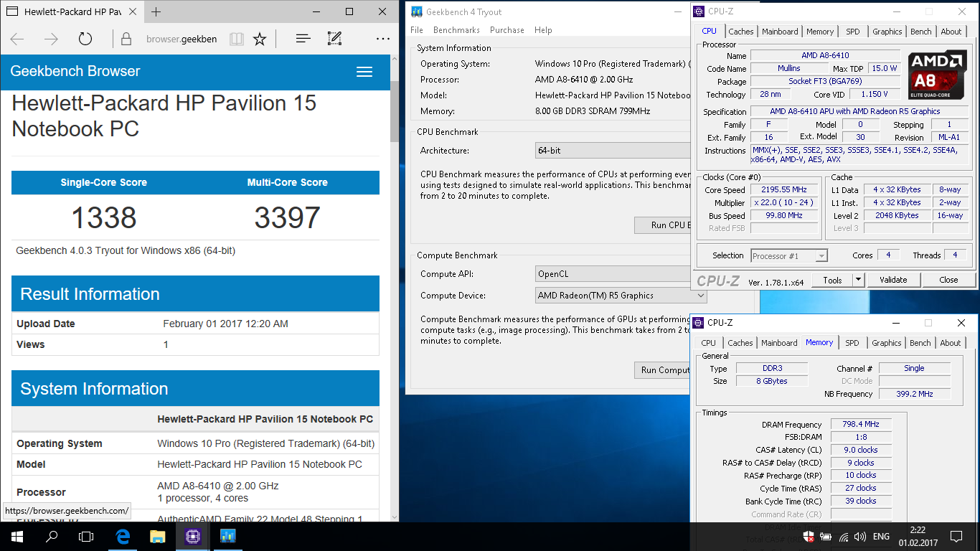The image size is (980, 551).
Task: Expand the Tools dropdown arrow in CPU-Z
Action: (859, 281)
